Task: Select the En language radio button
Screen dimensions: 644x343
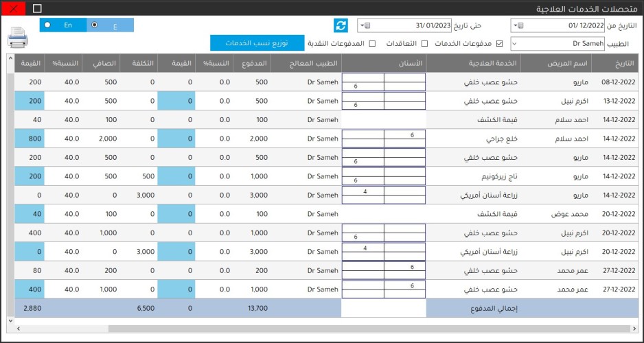Action: pos(47,25)
